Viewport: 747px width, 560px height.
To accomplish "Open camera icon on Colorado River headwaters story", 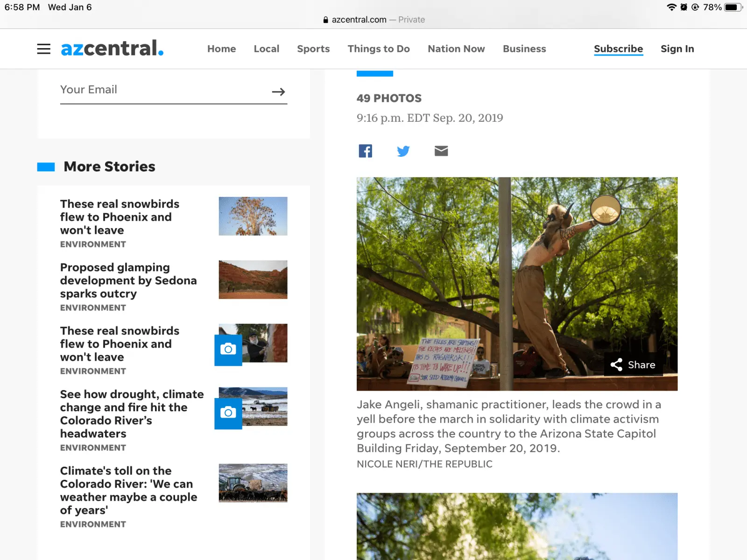I will point(228,413).
